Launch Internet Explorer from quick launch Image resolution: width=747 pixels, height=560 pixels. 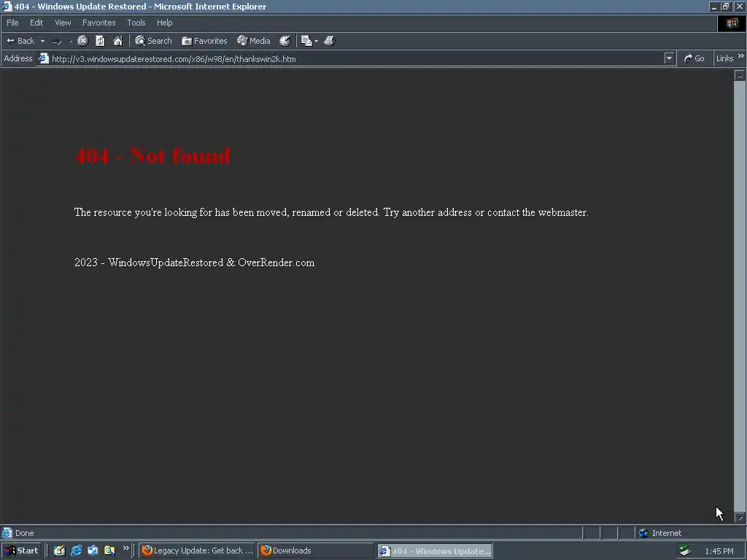pos(76,551)
